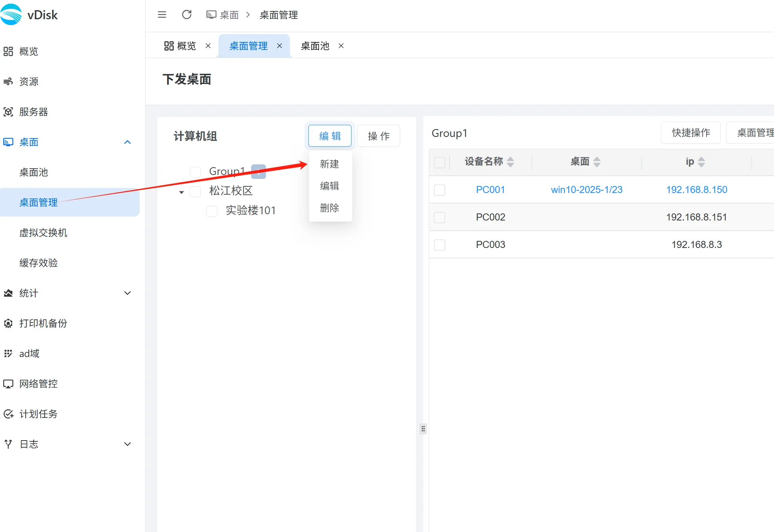The image size is (774, 532).
Task: Click the PC001 device link
Action: 490,190
